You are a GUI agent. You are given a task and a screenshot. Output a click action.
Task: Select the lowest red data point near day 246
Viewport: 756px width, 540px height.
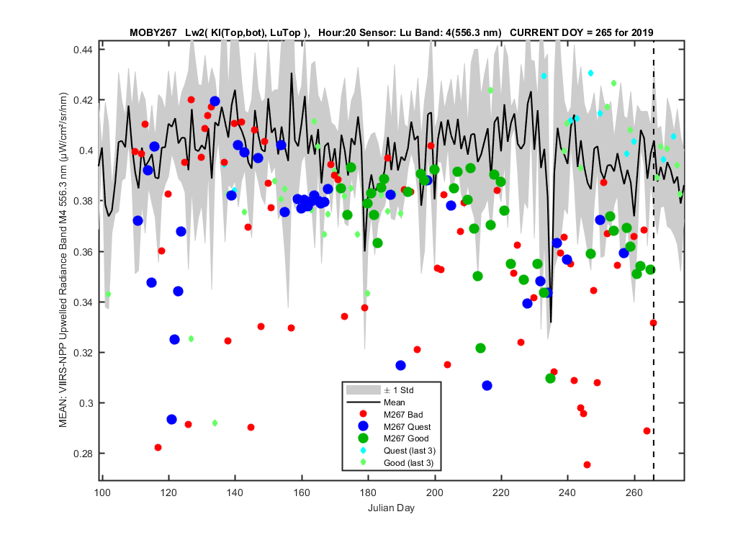(x=587, y=465)
